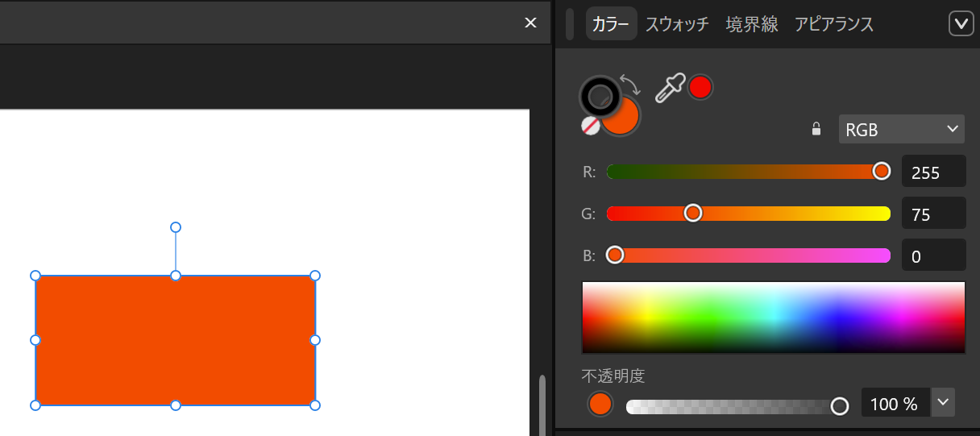Viewport: 980px width, 436px height.
Task: Click the rectangle's top-right corner handle
Action: coord(315,276)
